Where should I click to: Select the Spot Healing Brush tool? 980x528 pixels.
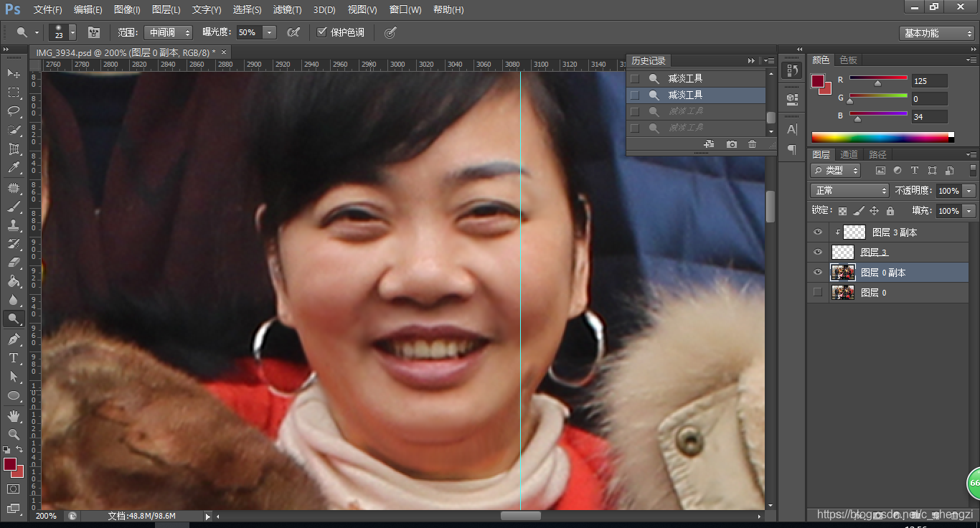pos(14,188)
